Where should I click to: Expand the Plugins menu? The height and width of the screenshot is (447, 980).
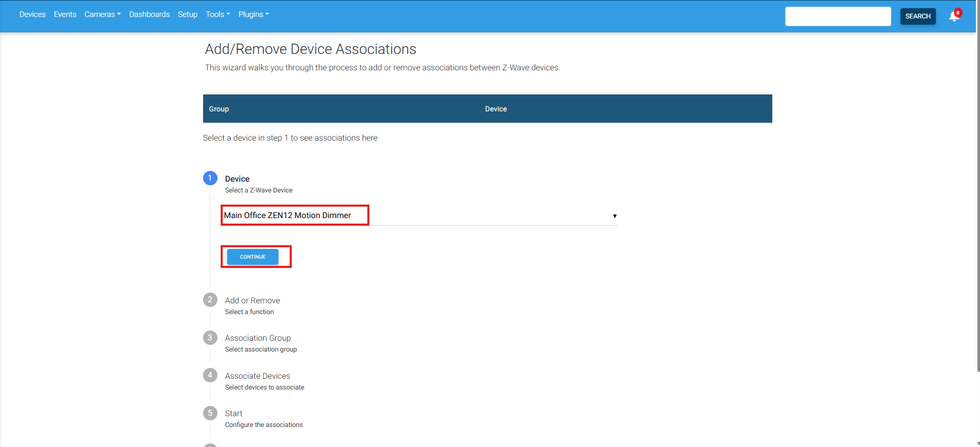(x=254, y=14)
